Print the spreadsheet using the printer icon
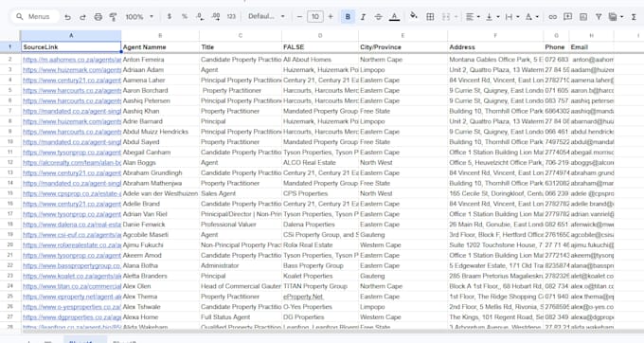 98,17
